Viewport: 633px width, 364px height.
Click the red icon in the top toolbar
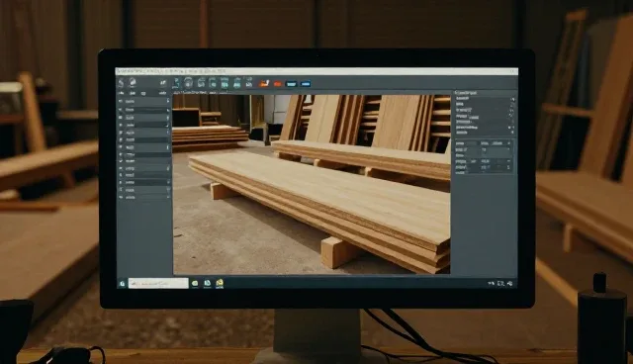[x=277, y=84]
